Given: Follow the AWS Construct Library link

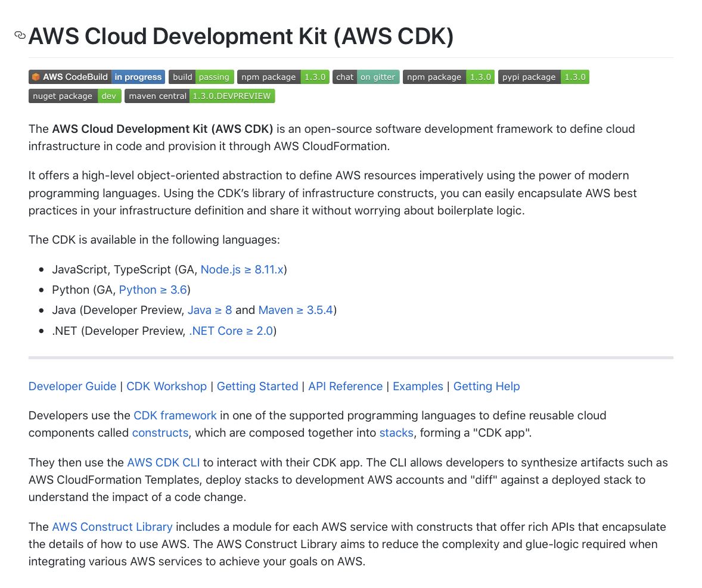Looking at the screenshot, I should [113, 527].
